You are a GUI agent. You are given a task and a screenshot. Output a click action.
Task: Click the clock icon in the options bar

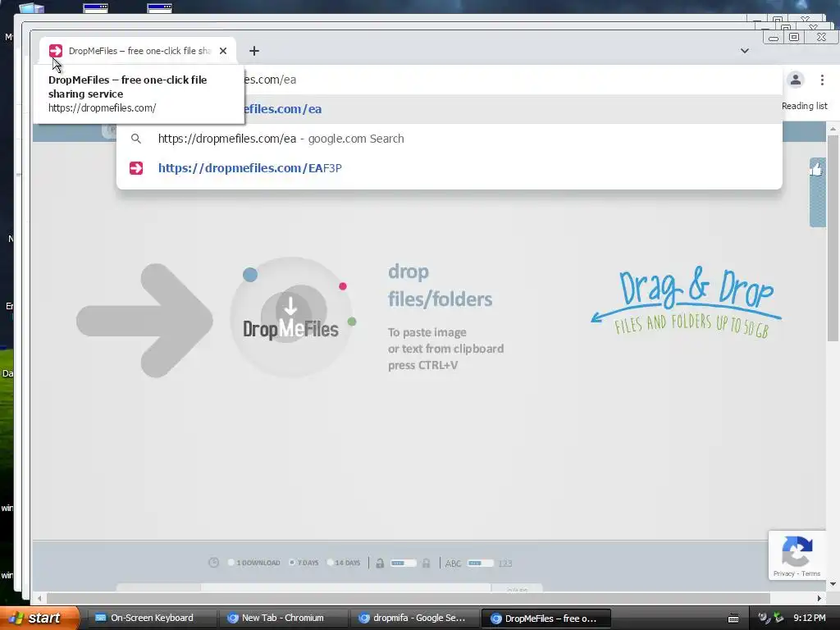coord(214,563)
